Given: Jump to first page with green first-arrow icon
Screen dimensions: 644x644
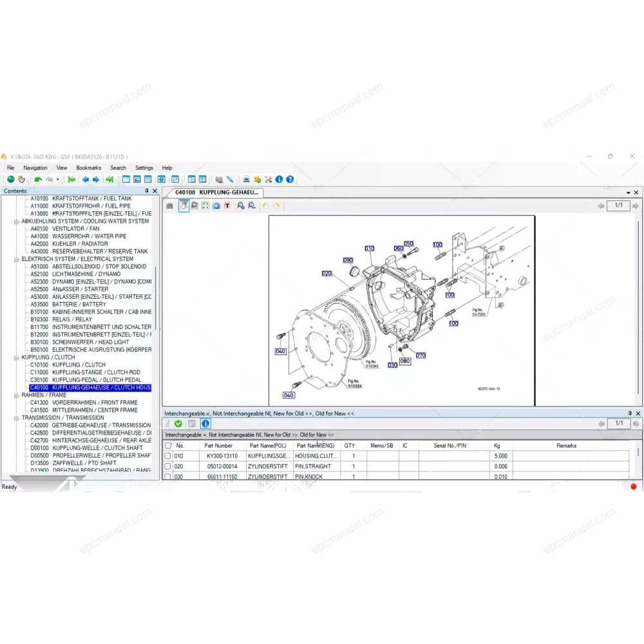Looking at the screenshot, I should (x=72, y=179).
